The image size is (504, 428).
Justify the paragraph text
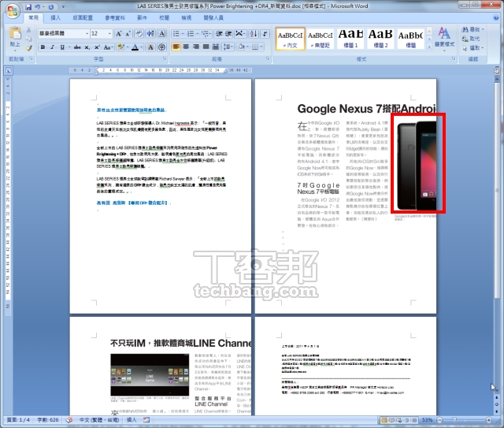pos(206,47)
